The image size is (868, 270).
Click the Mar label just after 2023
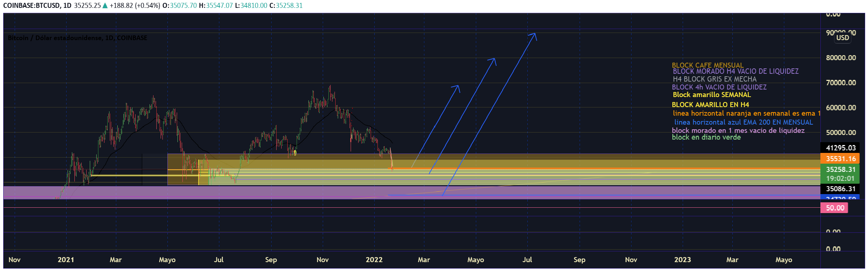(x=732, y=260)
